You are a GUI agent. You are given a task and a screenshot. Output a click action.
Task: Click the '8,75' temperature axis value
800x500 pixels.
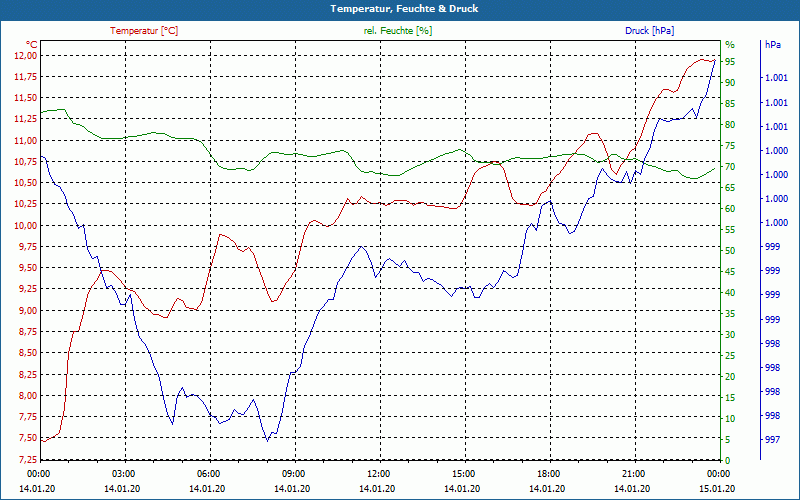click(x=29, y=332)
